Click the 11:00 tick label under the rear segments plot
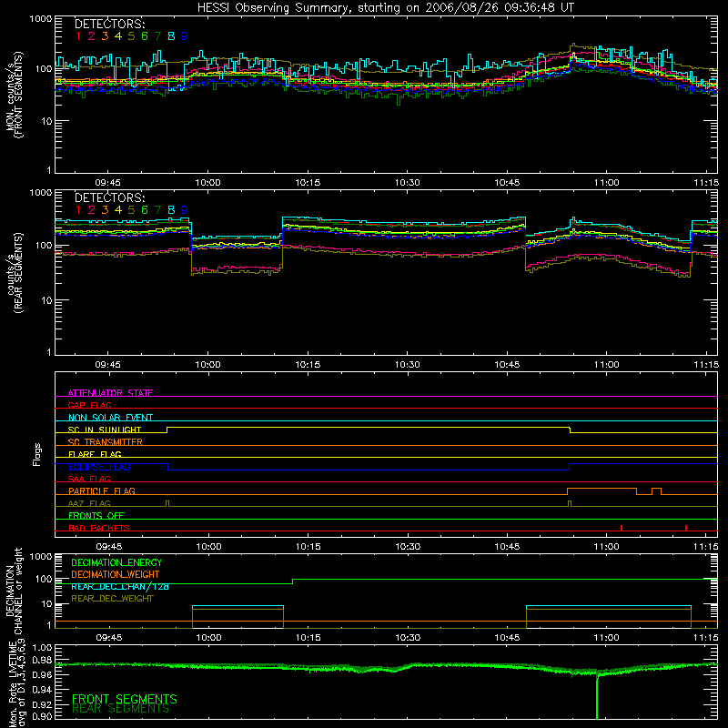Viewport: 728px width, 728px height. point(606,365)
